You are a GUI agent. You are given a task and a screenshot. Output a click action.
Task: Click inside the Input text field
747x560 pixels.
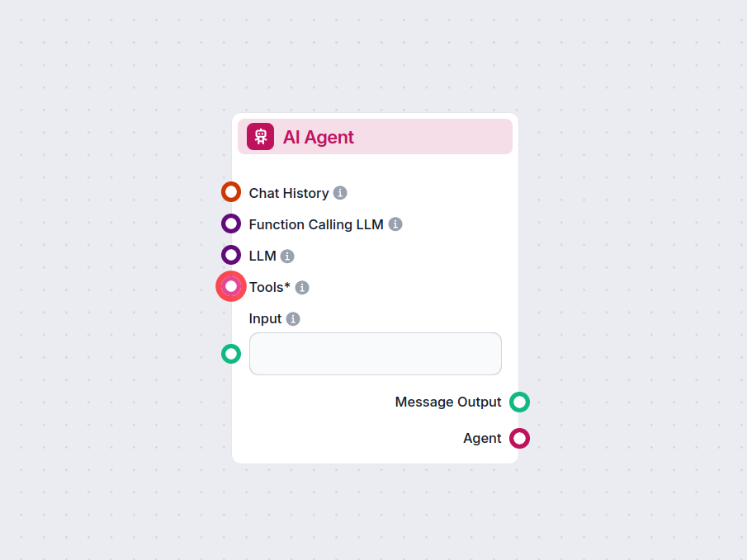pos(375,353)
